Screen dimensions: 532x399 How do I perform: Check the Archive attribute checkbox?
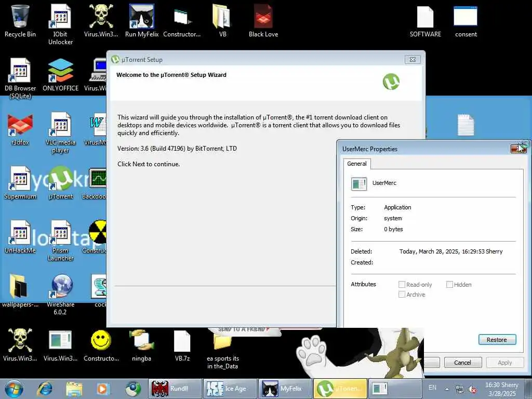click(x=402, y=294)
